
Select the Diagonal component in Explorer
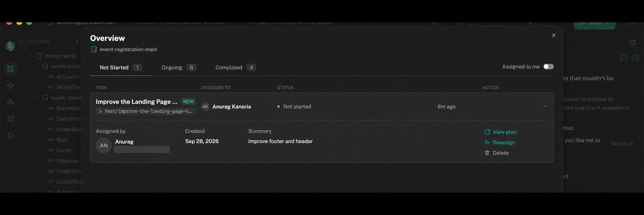67,161
